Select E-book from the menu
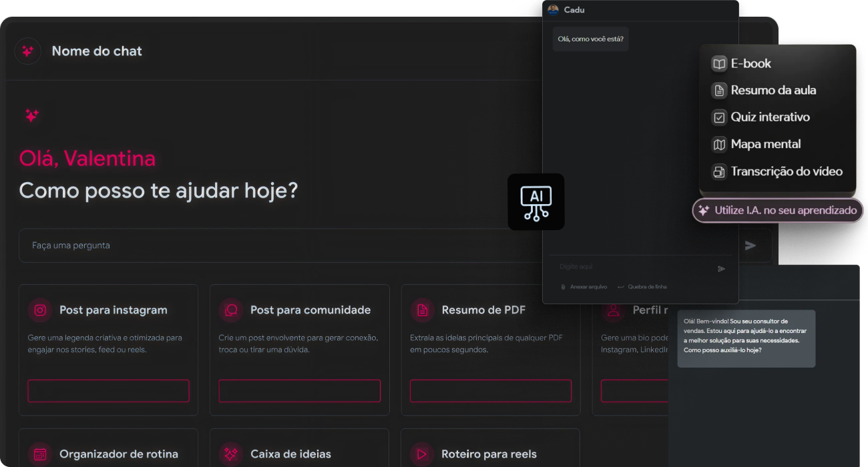This screenshot has height=467, width=868. pos(750,64)
